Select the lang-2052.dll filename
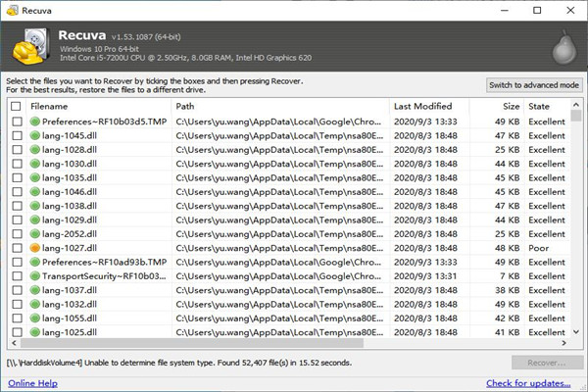Screen dimensions: 588x392 click(70, 234)
